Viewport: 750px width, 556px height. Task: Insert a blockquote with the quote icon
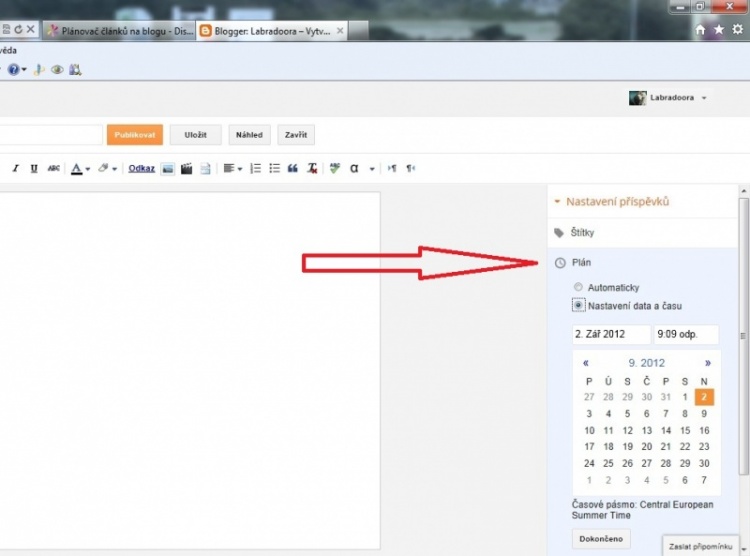point(293,169)
